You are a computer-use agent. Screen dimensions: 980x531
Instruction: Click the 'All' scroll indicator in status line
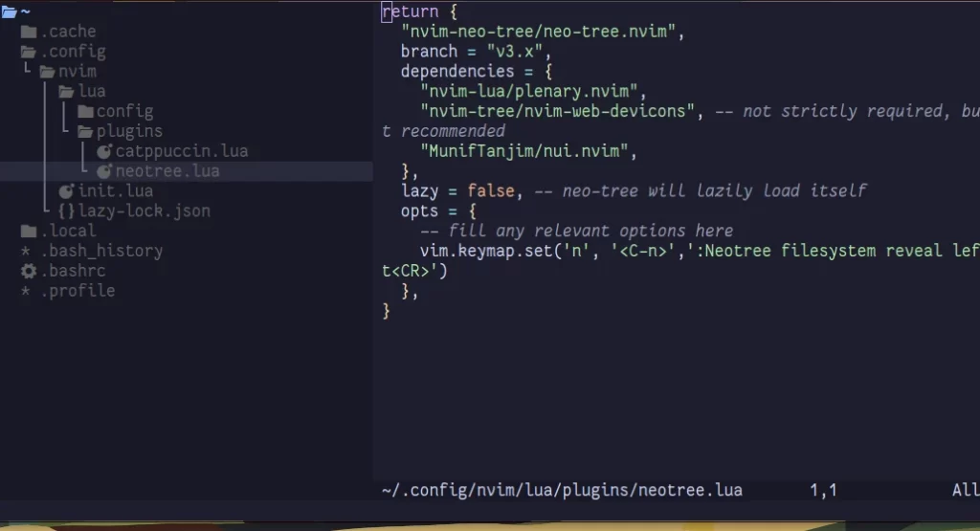(966, 491)
